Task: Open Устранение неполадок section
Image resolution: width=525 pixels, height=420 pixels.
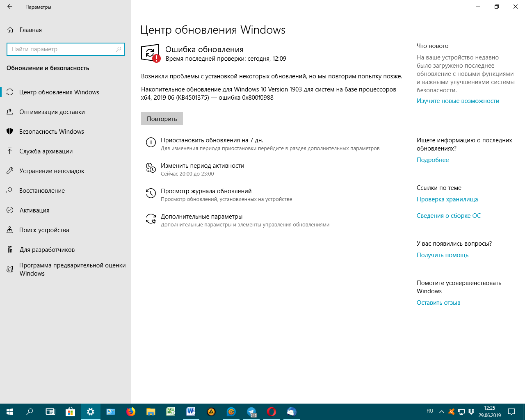Action: (x=66, y=171)
